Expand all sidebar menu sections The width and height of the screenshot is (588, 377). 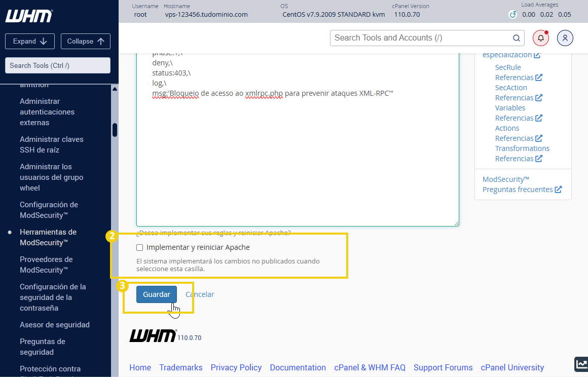tap(30, 41)
